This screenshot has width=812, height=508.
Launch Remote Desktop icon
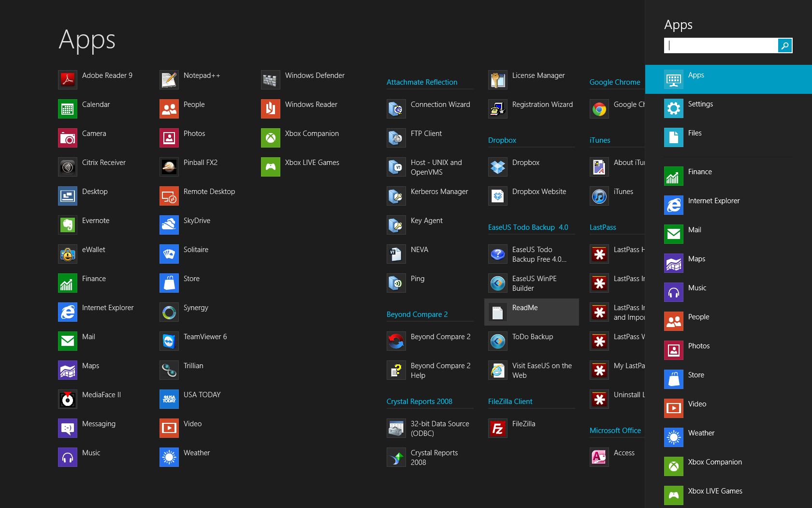click(169, 196)
